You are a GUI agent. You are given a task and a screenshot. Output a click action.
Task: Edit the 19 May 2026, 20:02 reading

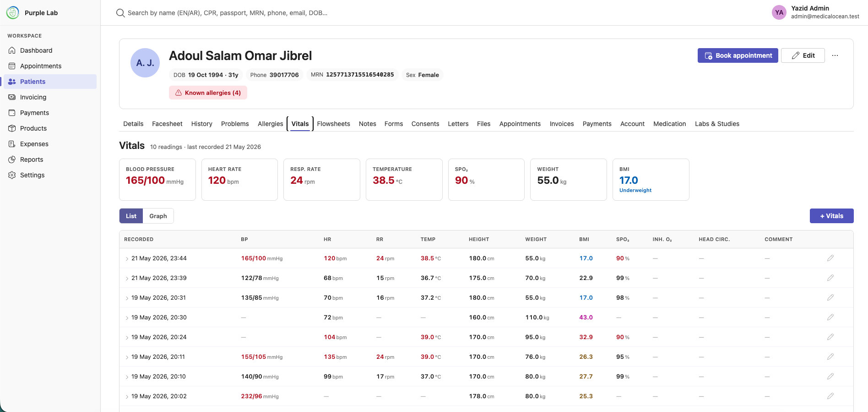[830, 396]
